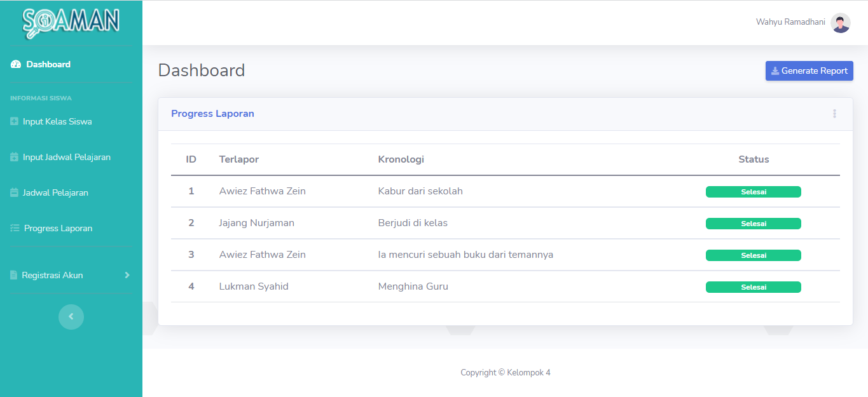Screen dimensions: 868x397
Task: Click the Input Jadwal Pelajaran calendar icon
Action: click(x=15, y=157)
